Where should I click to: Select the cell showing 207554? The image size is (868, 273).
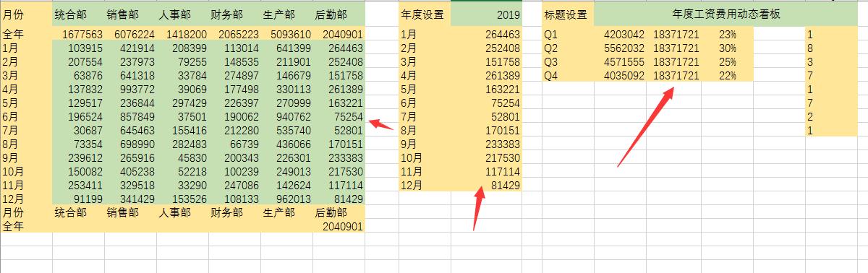pyautogui.click(x=79, y=61)
